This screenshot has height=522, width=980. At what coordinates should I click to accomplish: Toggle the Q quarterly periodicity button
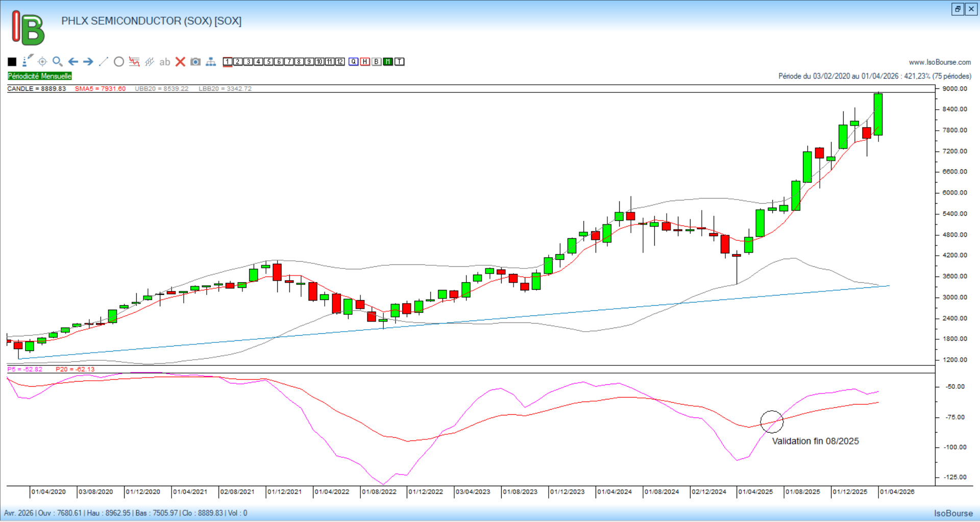point(354,62)
